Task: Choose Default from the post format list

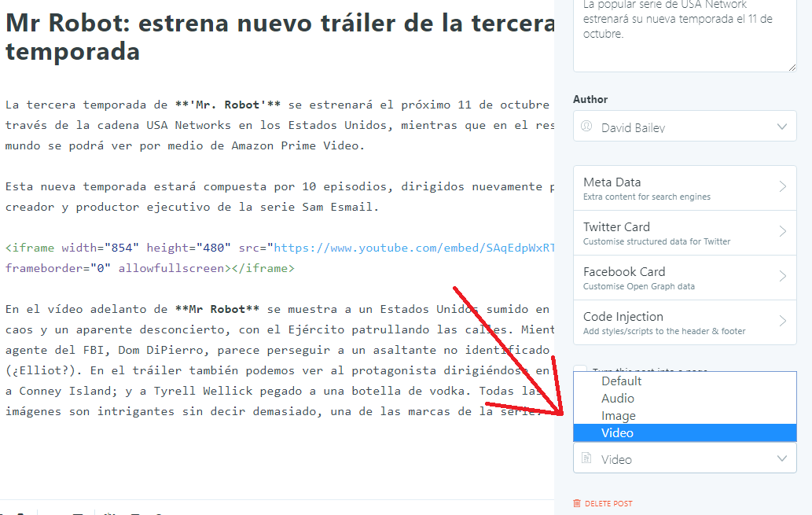Action: [685, 381]
